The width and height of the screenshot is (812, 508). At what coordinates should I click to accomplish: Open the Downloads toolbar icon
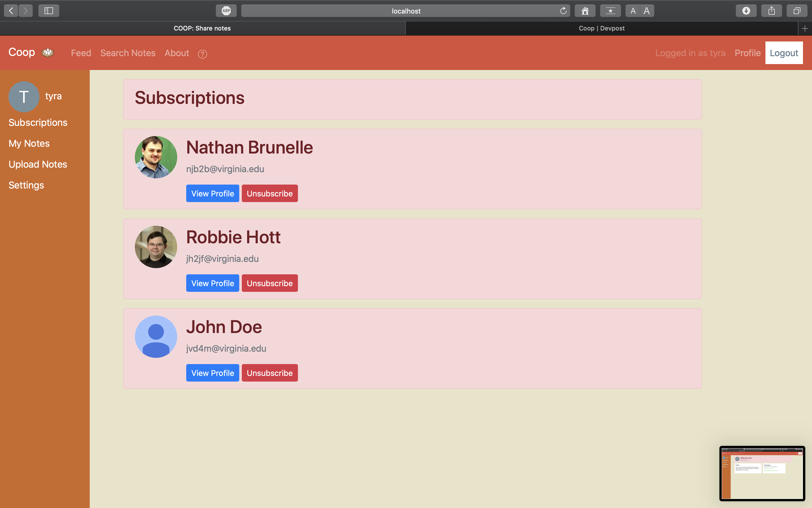(x=746, y=11)
